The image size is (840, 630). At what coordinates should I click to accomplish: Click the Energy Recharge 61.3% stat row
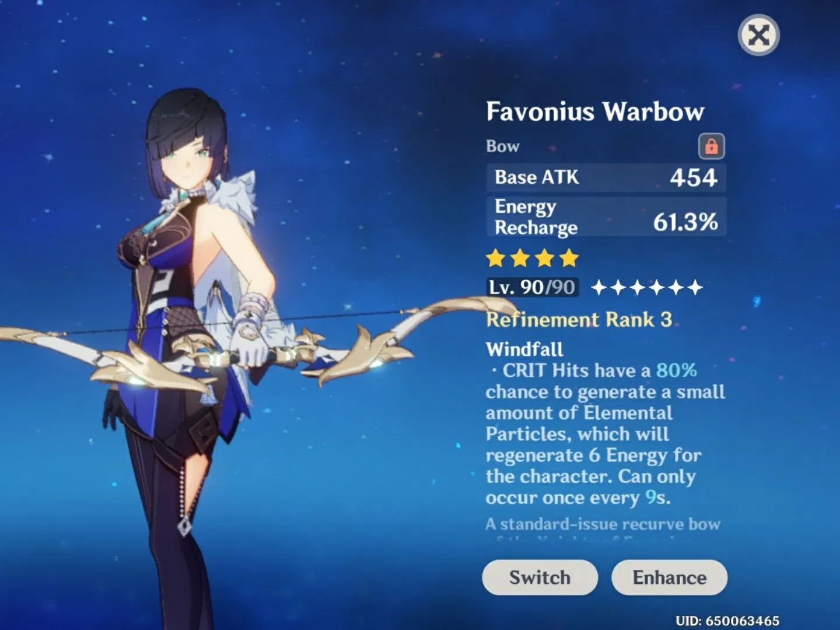606,216
